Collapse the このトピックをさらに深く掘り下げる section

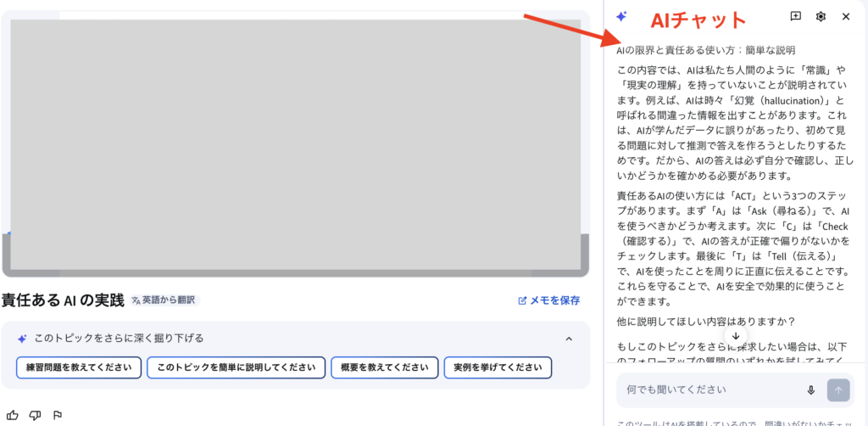[x=569, y=339]
